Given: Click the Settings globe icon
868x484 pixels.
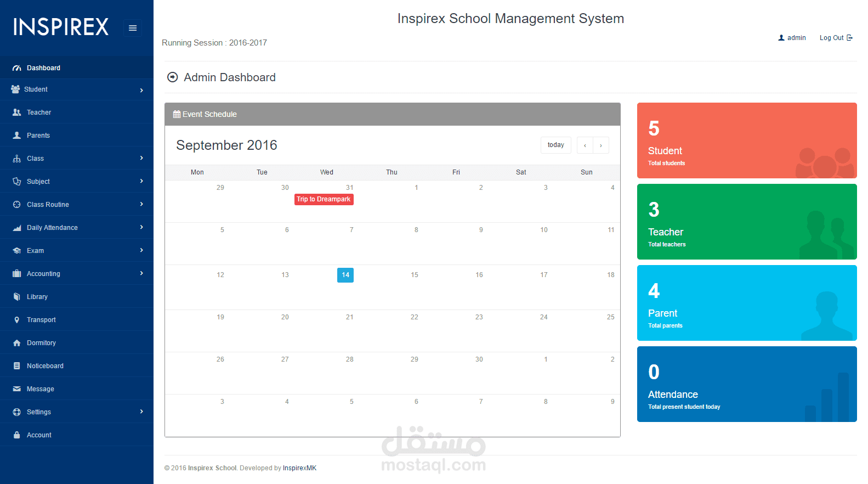Looking at the screenshot, I should (17, 412).
